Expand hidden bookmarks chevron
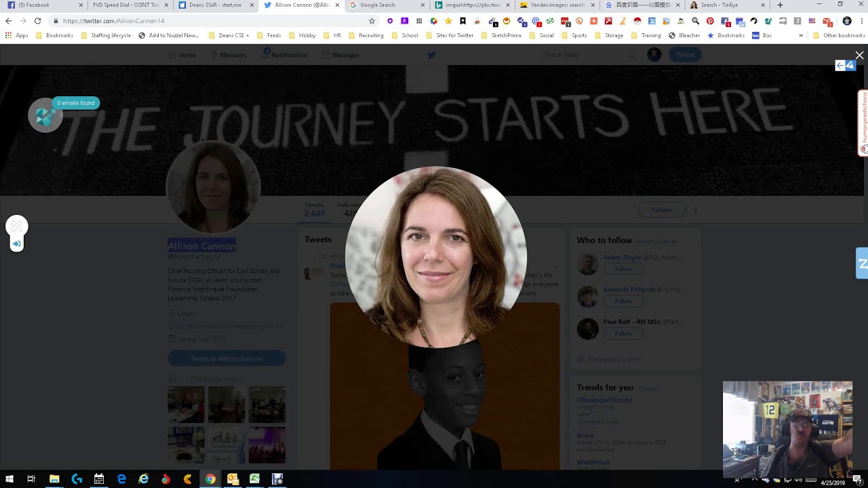This screenshot has width=868, height=488. [x=801, y=35]
